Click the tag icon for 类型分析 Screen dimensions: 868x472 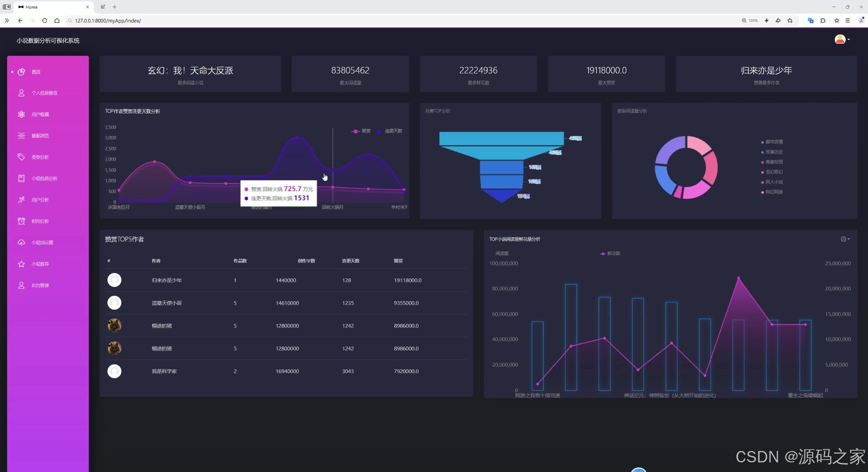pyautogui.click(x=21, y=157)
